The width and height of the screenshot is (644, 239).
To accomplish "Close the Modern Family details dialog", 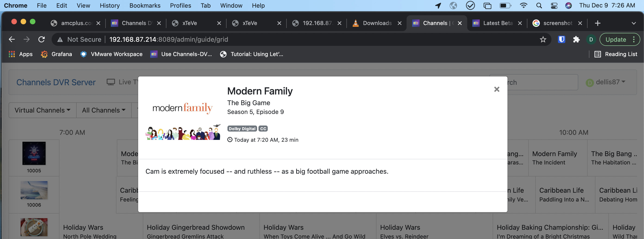I will pyautogui.click(x=497, y=89).
